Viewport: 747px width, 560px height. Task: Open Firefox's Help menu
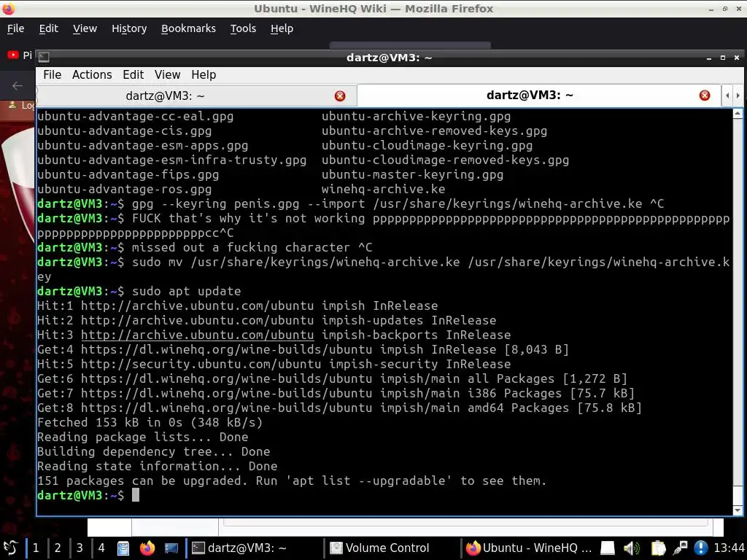click(282, 28)
